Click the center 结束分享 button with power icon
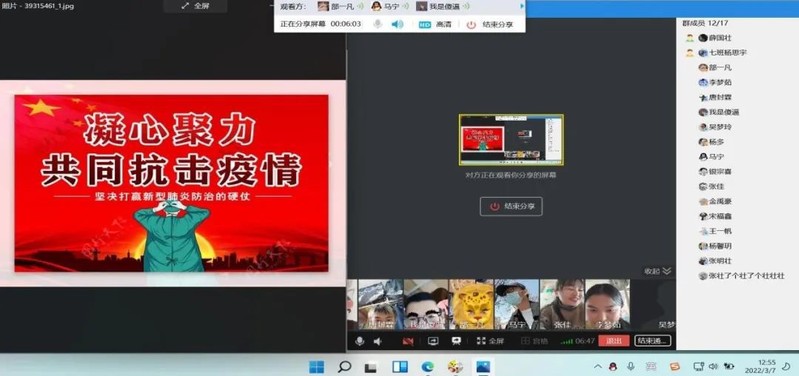This screenshot has height=376, width=799. 511,206
